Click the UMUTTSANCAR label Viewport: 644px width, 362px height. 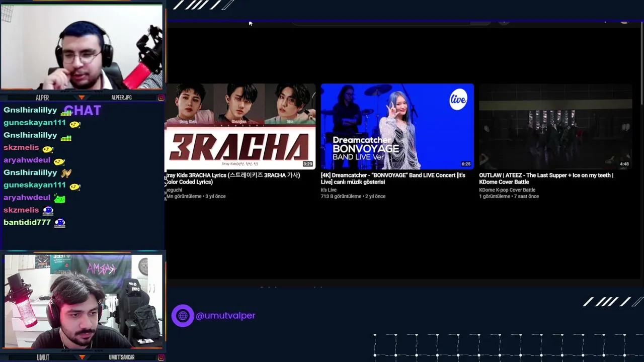coord(122,357)
